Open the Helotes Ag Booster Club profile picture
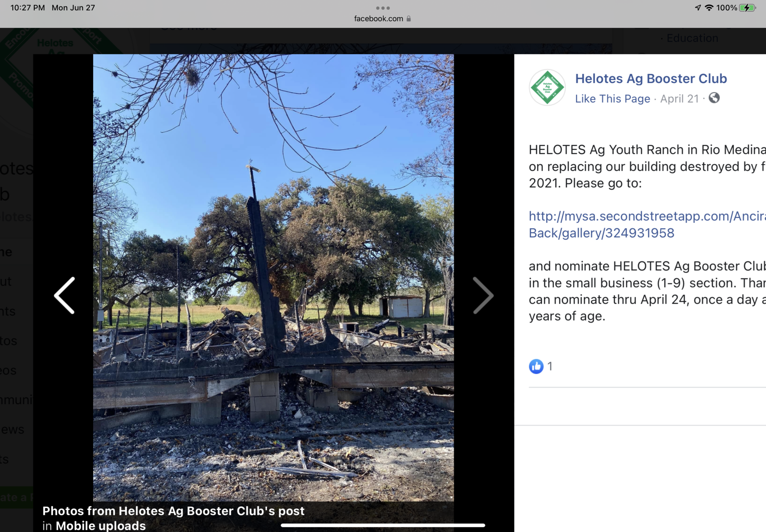The width and height of the screenshot is (766, 532). point(547,88)
